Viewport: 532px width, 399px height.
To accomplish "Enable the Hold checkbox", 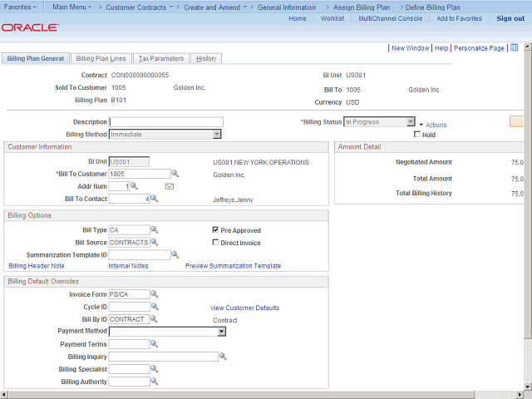I will coord(417,135).
